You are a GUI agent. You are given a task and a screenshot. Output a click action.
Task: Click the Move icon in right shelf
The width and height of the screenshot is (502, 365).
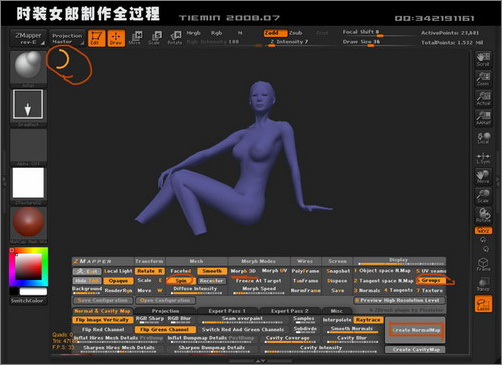coord(483,177)
